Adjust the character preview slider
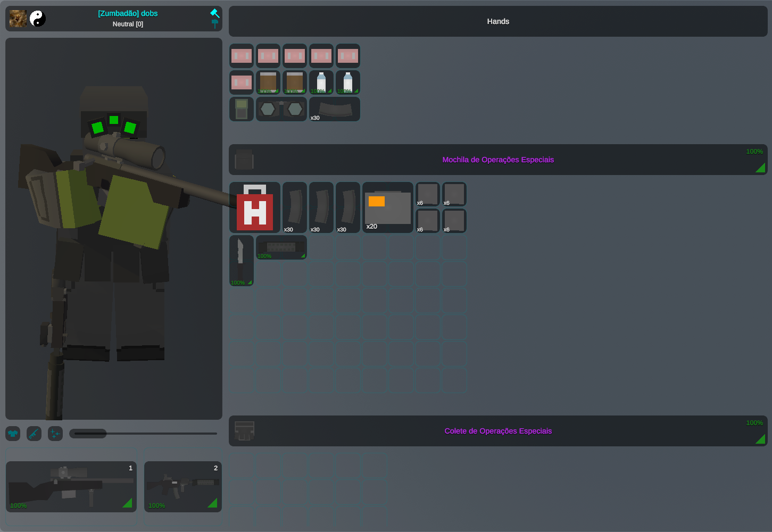 click(143, 434)
